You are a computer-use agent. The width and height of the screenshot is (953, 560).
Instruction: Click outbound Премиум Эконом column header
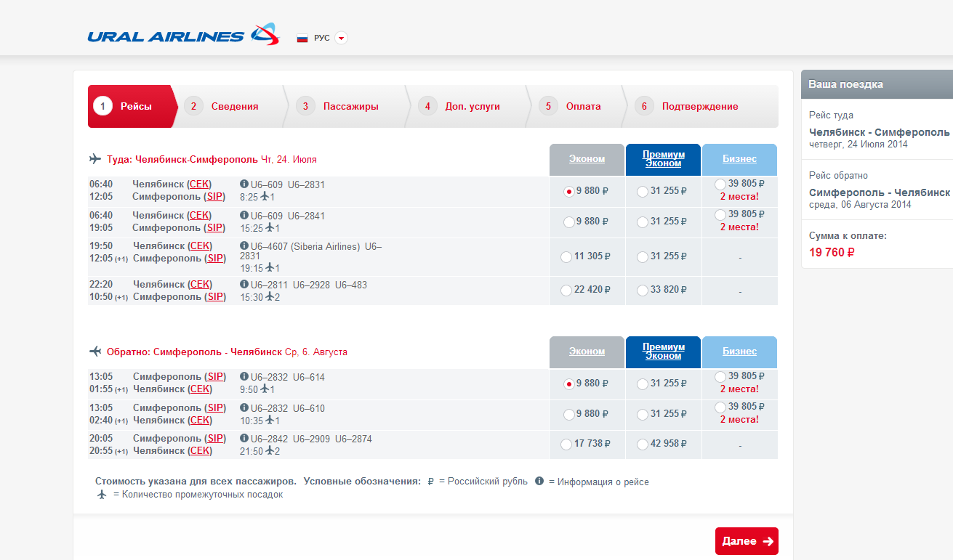[663, 159]
